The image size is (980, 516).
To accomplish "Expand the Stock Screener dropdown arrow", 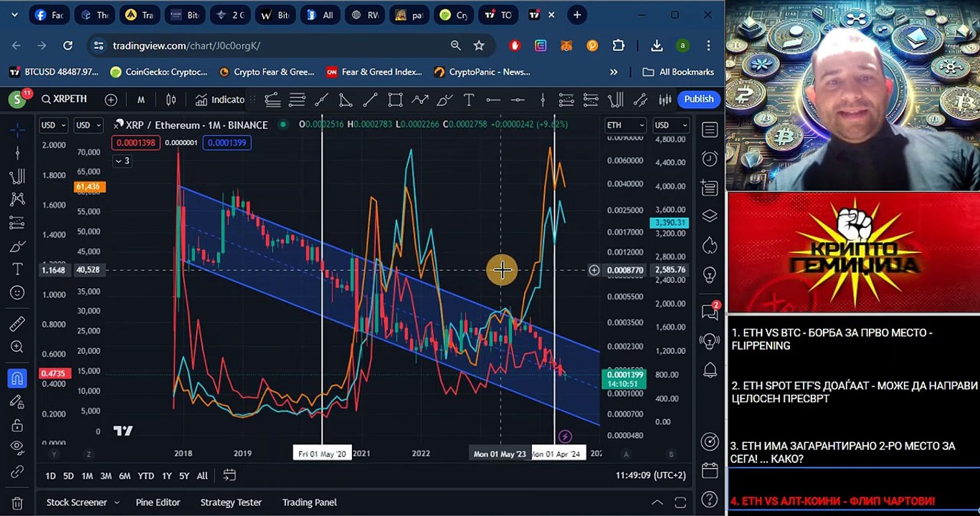I will [117, 502].
